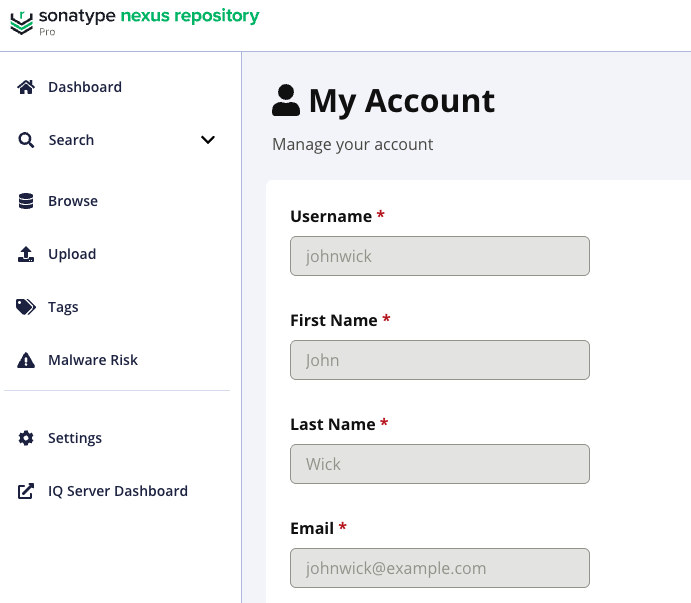
Task: Click the Username field showing johnwick
Action: [440, 256]
